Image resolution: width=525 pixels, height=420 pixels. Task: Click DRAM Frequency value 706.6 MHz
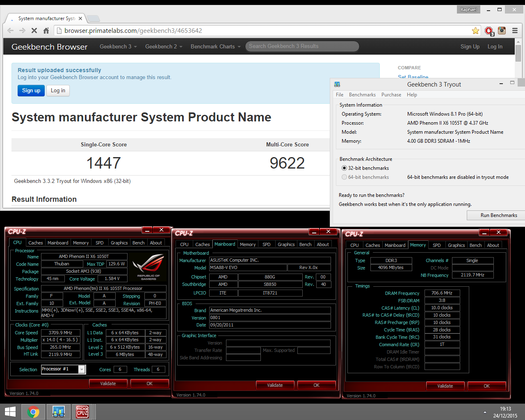442,293
